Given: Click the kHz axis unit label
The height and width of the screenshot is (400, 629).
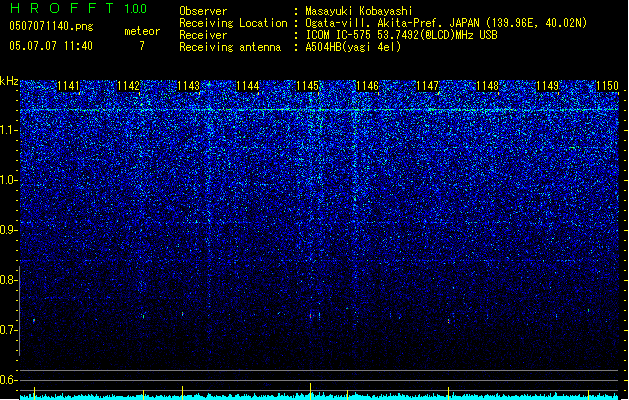Looking at the screenshot, I should 9,81.
